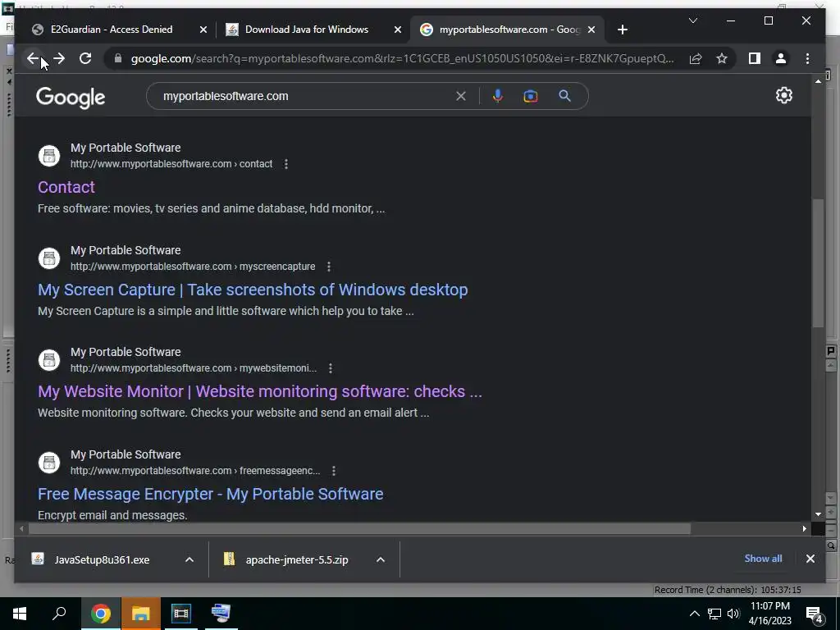Search by image with Google Lens
The image size is (840, 630).
point(531,97)
